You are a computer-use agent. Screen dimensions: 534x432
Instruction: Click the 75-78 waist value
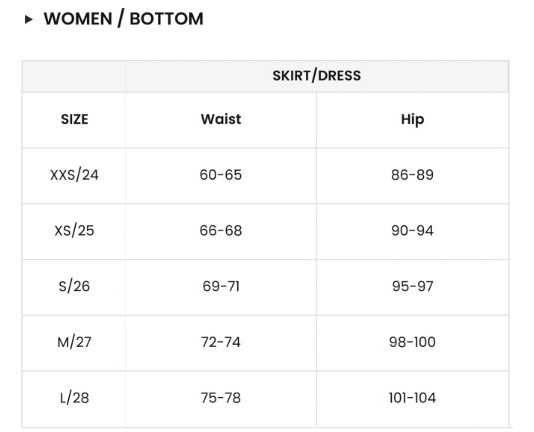[221, 398]
